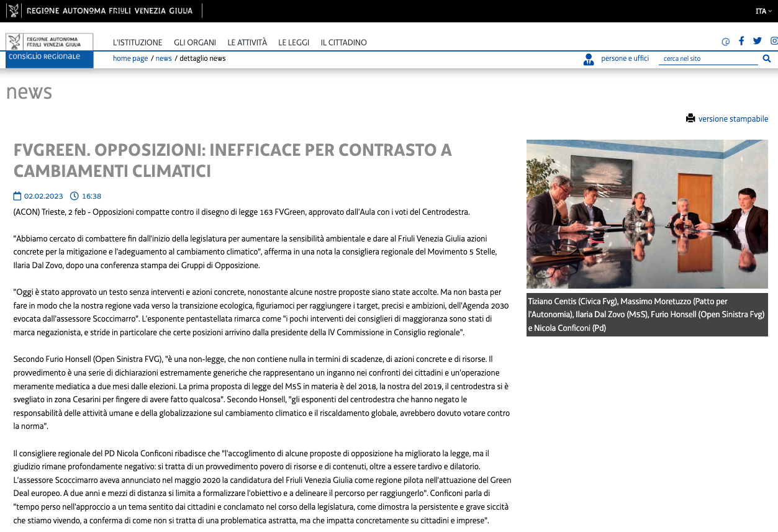The image size is (778, 532).
Task: Open the versione stampabile link
Action: [x=733, y=119]
